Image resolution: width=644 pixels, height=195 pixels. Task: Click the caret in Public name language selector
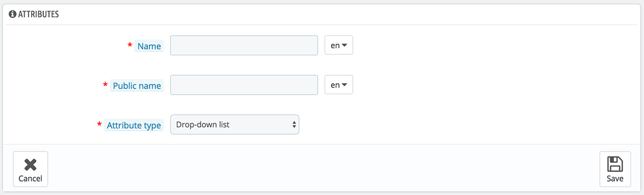click(345, 85)
